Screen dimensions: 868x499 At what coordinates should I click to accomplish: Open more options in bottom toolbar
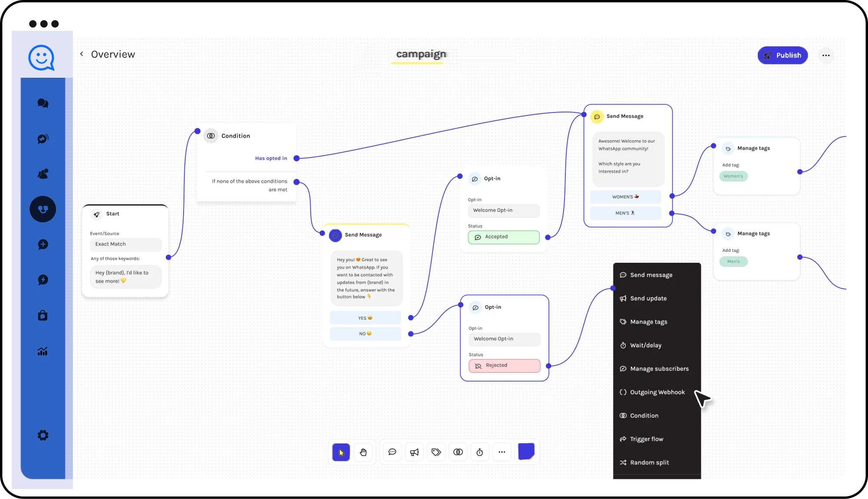502,452
